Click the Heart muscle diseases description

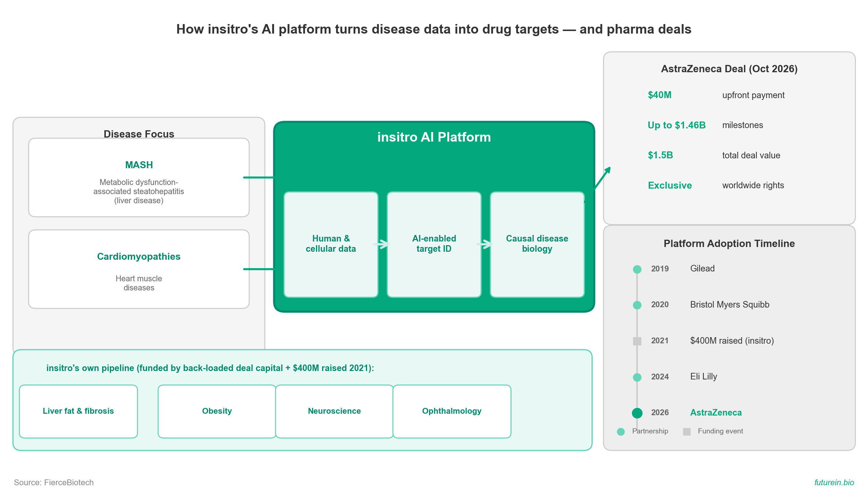[x=139, y=283]
